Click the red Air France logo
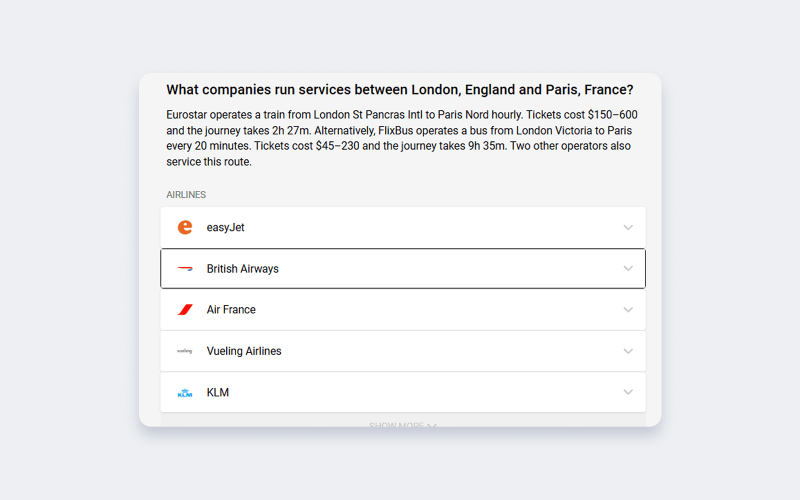The image size is (800, 500). [x=185, y=310]
